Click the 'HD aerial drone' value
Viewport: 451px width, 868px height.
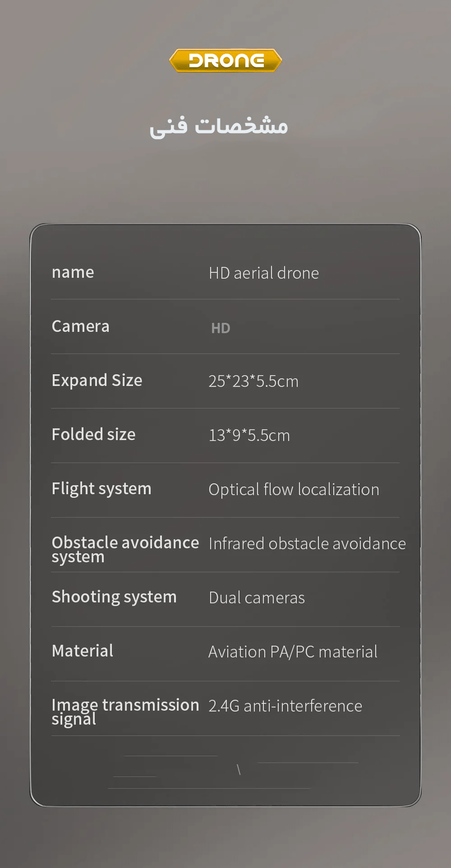(264, 273)
